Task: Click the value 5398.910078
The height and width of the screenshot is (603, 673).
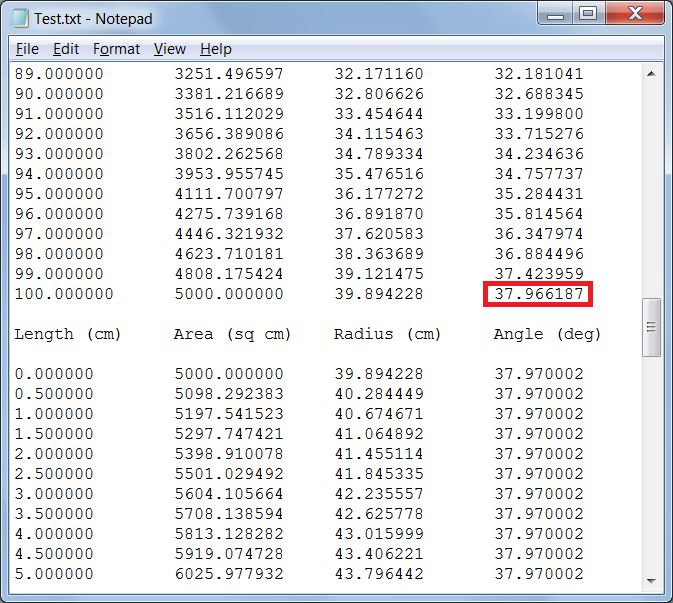Action: [229, 454]
